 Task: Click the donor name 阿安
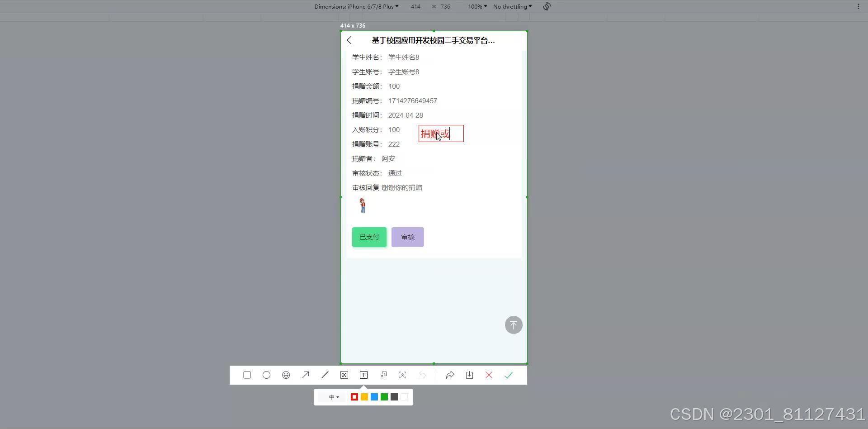(x=388, y=159)
